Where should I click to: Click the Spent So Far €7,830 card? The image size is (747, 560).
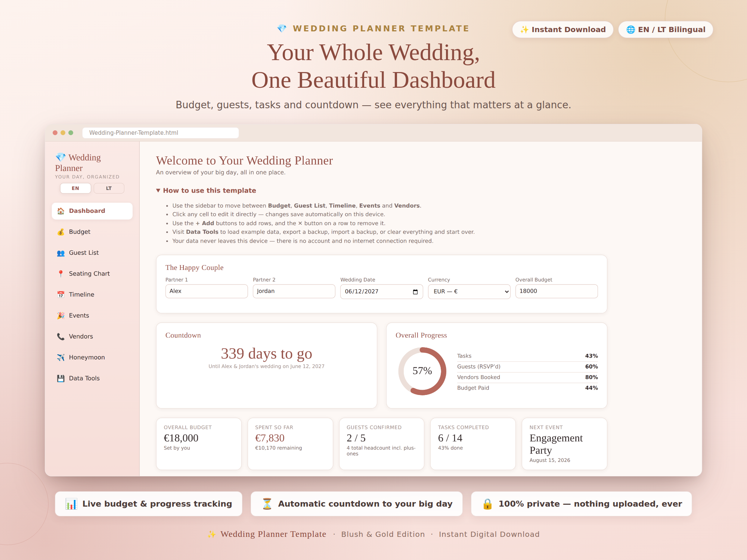coord(290,444)
